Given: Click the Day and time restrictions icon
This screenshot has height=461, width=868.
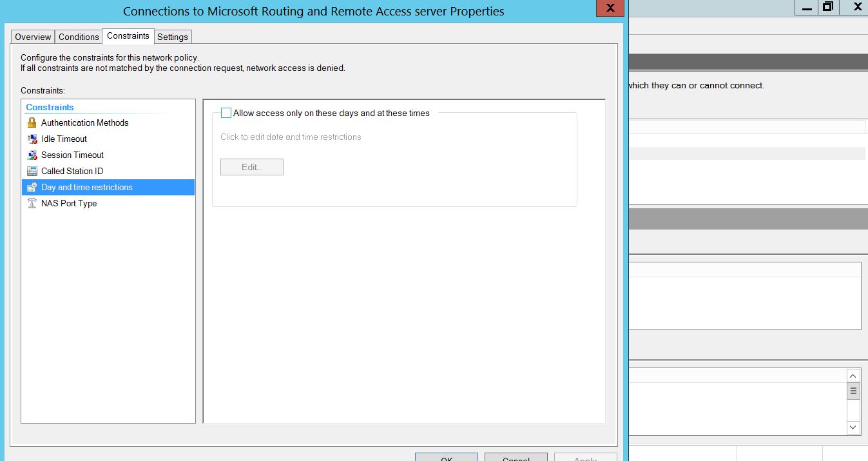Looking at the screenshot, I should pos(32,187).
